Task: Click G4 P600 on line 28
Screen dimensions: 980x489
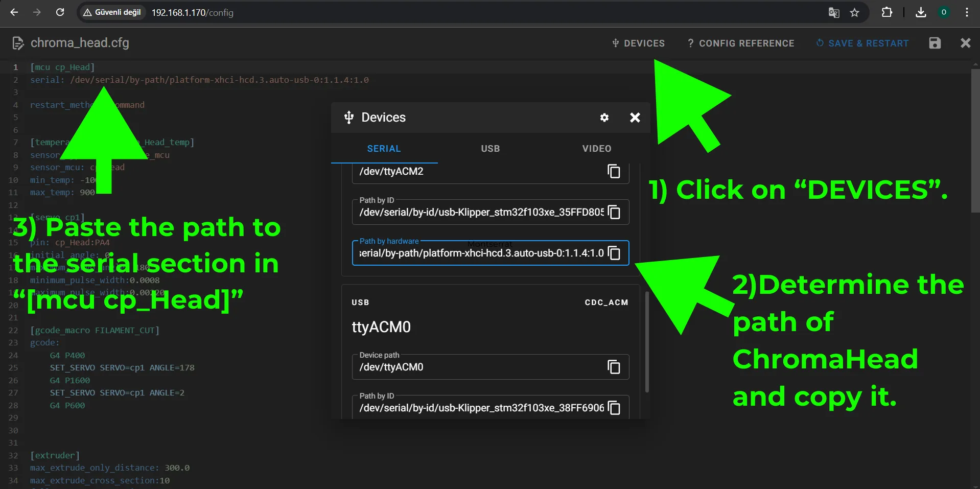Action: pos(67,405)
